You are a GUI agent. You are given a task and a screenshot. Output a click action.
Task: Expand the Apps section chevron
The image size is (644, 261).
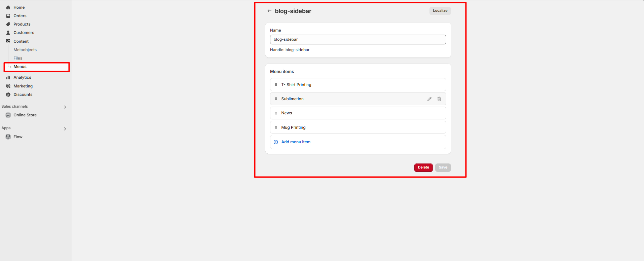coord(65,129)
